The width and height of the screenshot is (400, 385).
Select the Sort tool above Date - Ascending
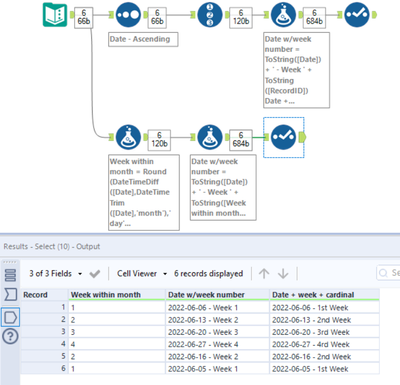click(128, 15)
